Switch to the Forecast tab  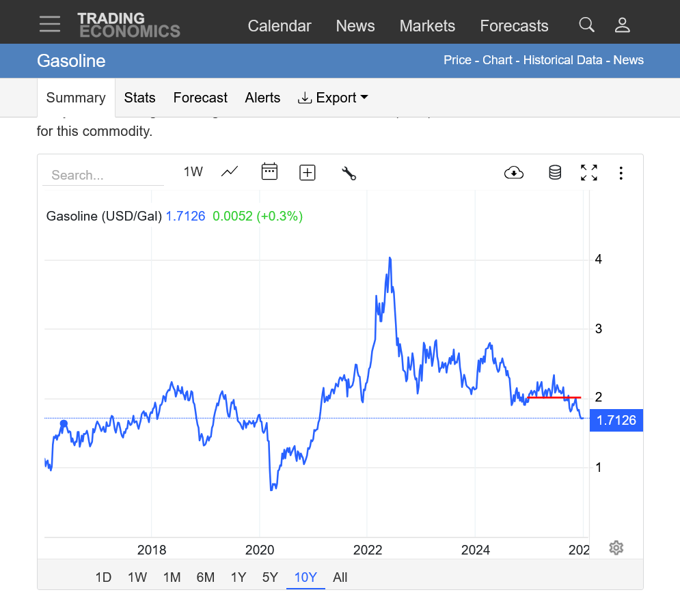click(200, 98)
